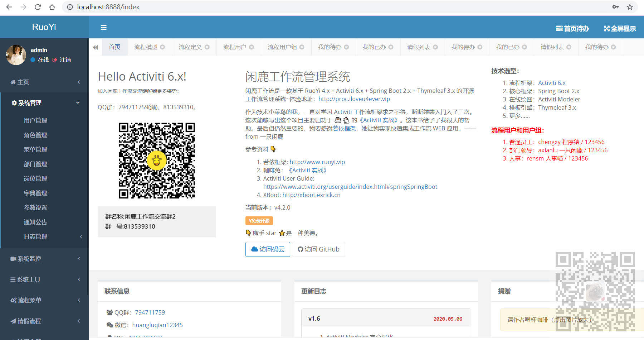Click the RuoYi logo header
644x340 pixels.
point(44,27)
